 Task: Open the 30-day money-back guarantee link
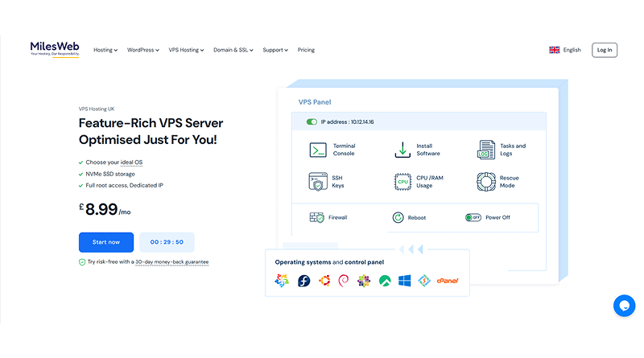(172, 262)
